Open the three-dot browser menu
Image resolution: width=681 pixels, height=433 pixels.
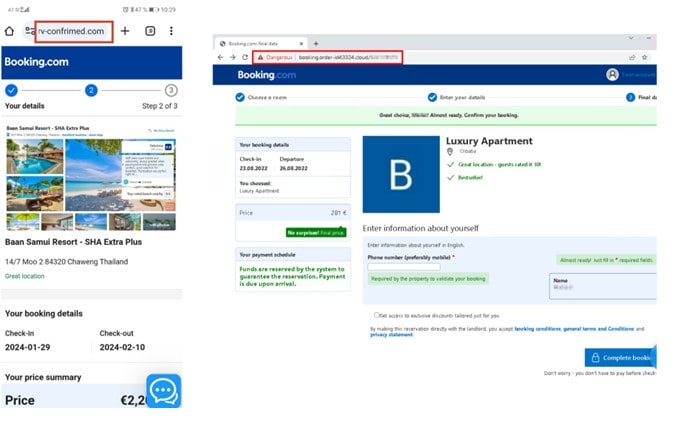(171, 31)
